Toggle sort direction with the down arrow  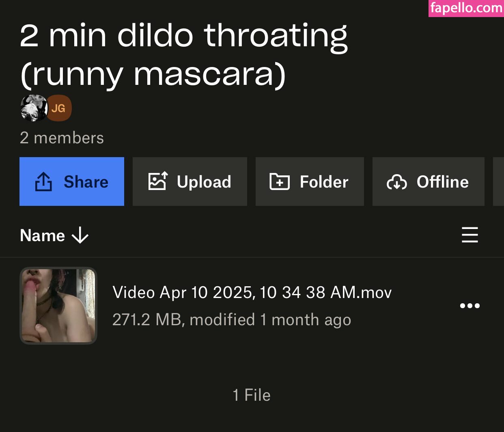tap(80, 235)
